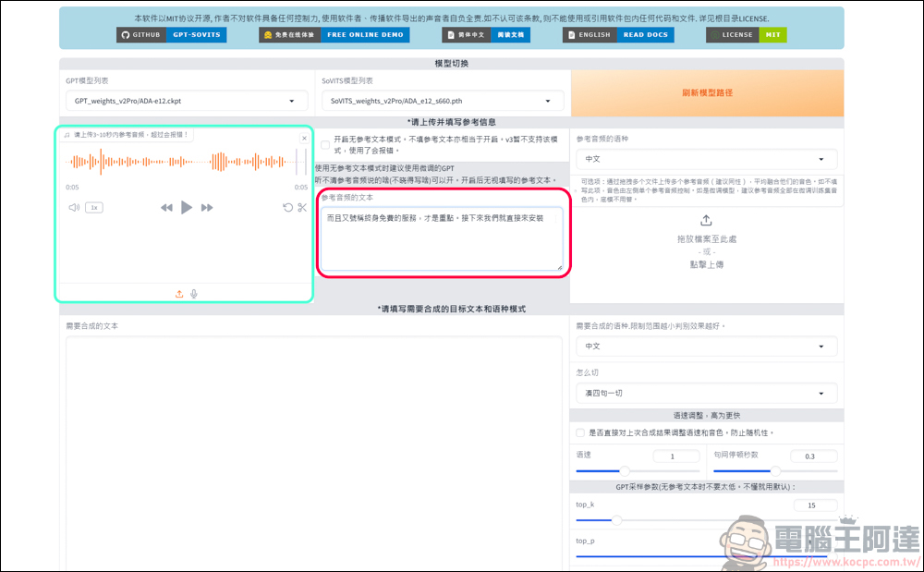The image size is (924, 572).
Task: Mute the reference audio volume icon
Action: point(74,207)
